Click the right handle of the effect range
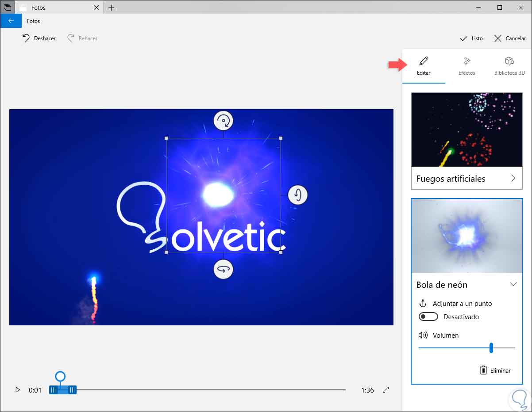 click(73, 390)
